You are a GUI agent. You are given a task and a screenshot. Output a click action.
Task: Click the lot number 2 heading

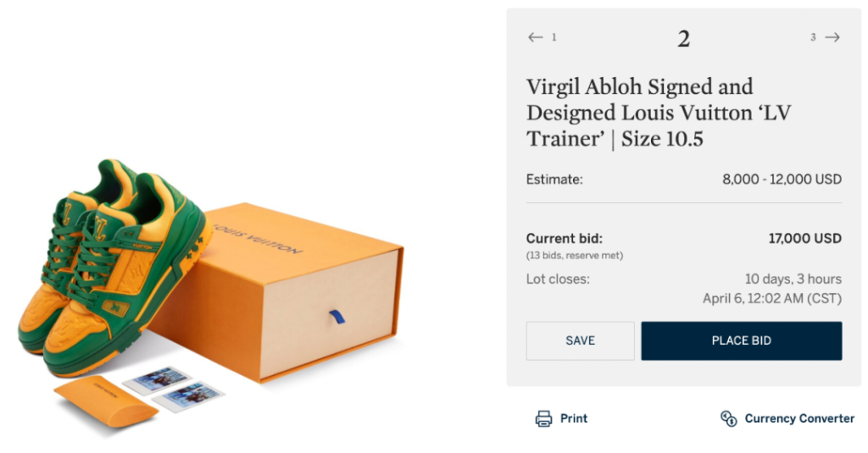click(683, 39)
